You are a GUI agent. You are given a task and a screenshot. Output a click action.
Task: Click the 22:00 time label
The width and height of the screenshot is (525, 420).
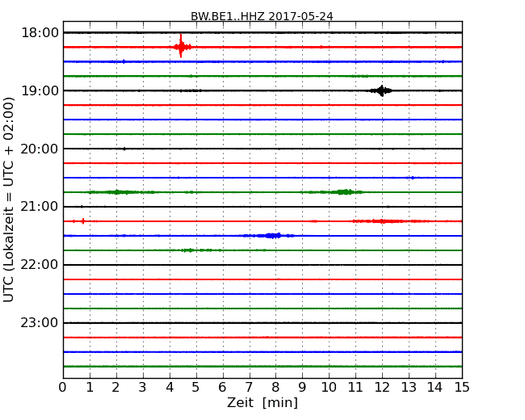[40, 265]
